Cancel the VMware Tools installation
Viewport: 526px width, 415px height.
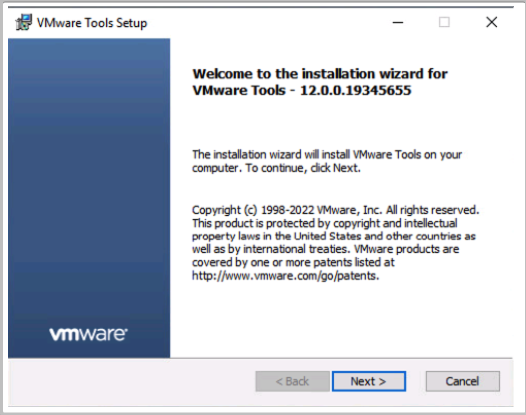463,381
